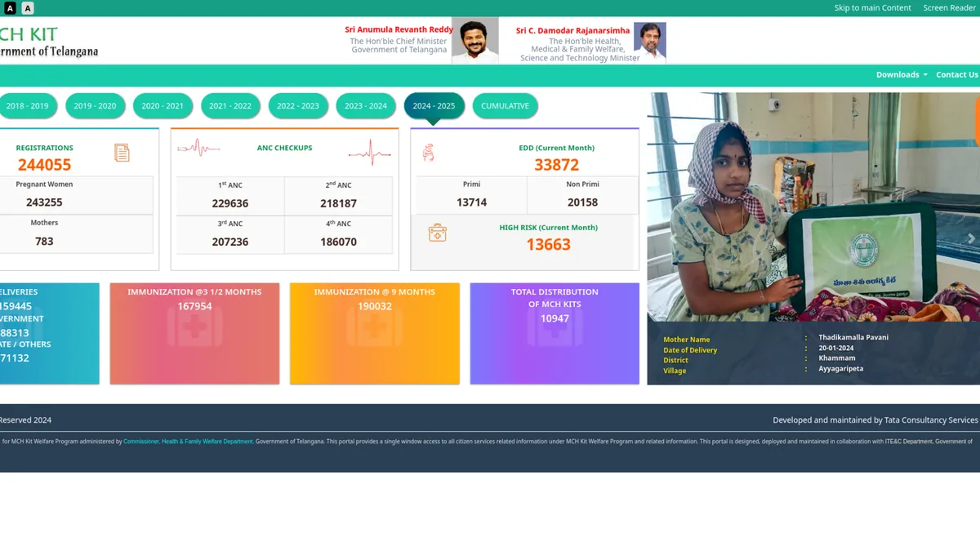Click the medical kit icon beside HIGH RISK
Viewport: 980px width, 551px height.
coord(438,233)
